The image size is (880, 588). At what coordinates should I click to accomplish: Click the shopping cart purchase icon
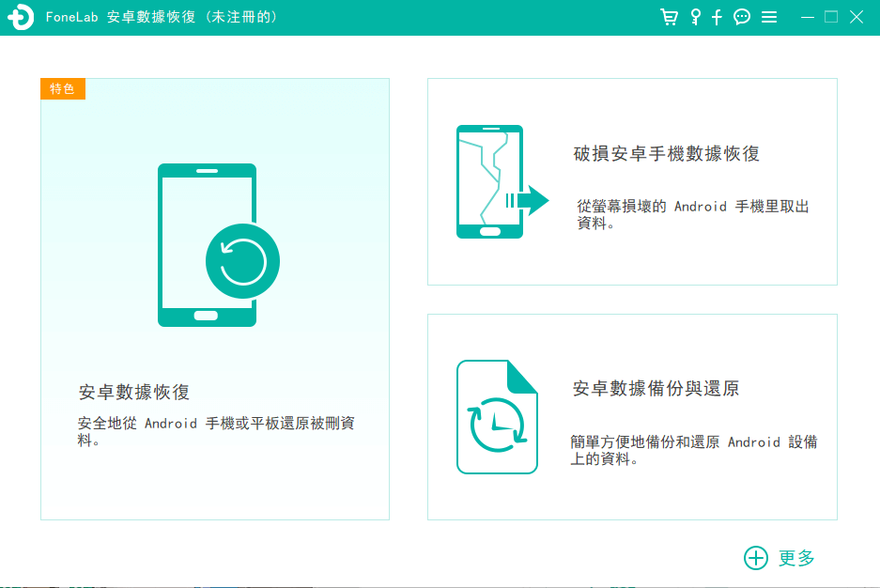coord(669,17)
